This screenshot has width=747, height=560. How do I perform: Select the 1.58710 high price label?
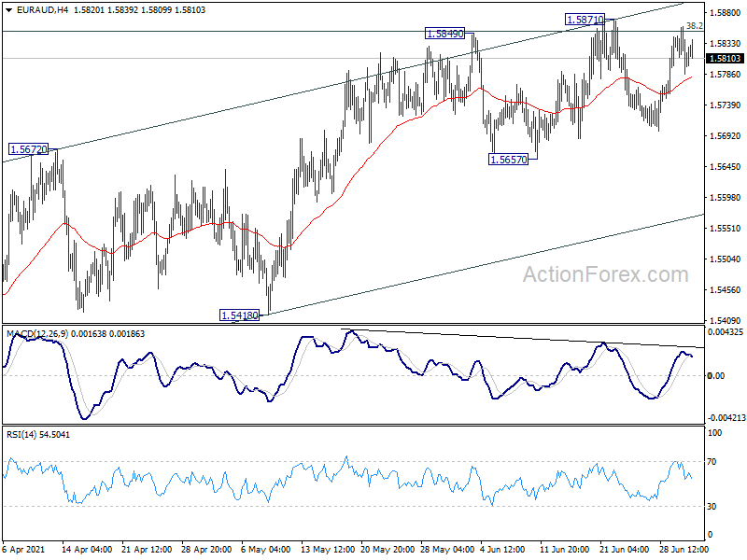[x=585, y=20]
